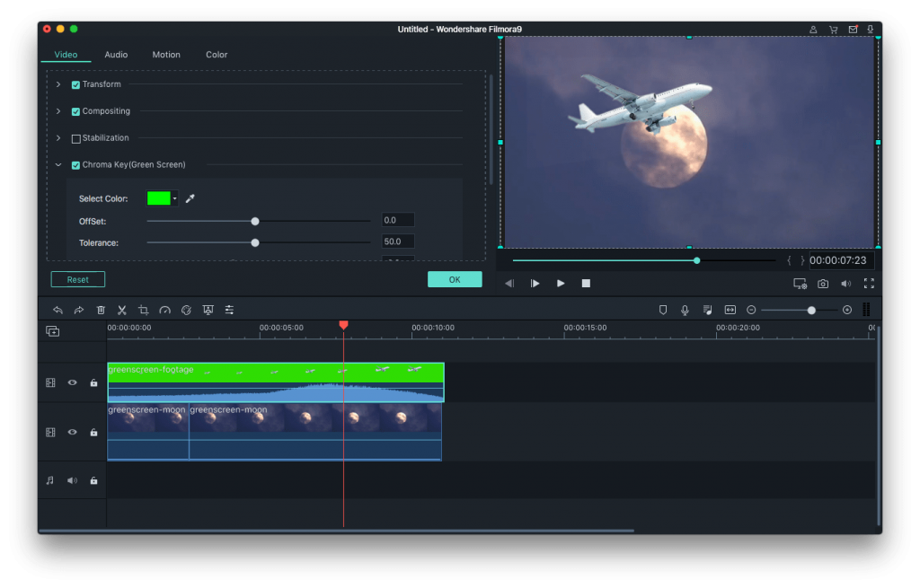This screenshot has width=920, height=588.
Task: Hide the greenscreen-footage track visibility
Action: pyautogui.click(x=72, y=382)
